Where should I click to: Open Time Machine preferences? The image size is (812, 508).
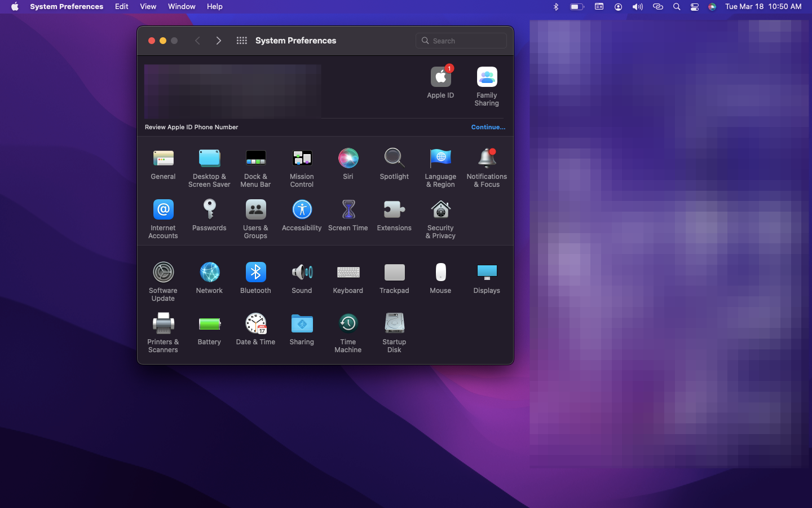(348, 333)
